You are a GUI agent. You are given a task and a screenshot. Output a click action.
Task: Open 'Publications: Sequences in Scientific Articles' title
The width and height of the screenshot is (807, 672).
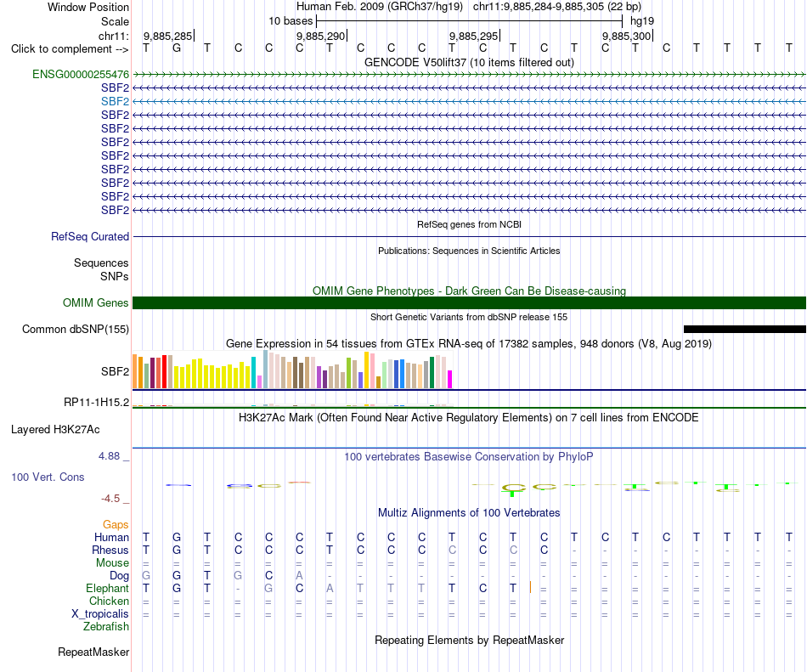(x=469, y=251)
